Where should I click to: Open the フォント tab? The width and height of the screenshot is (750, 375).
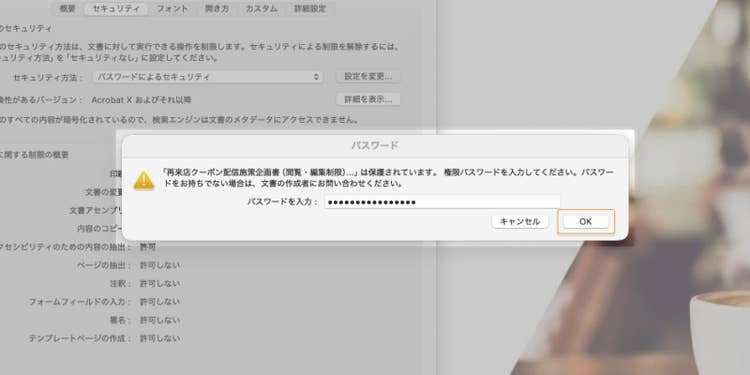[x=173, y=9]
